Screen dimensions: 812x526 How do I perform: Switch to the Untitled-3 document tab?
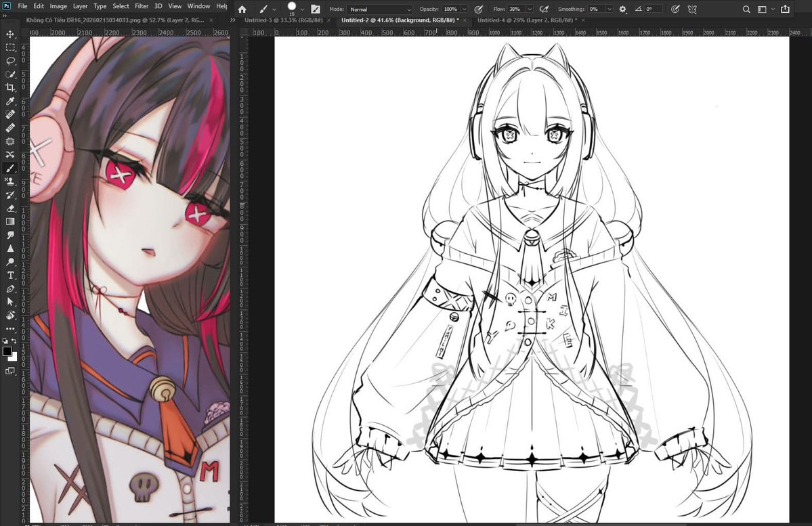[x=283, y=20]
